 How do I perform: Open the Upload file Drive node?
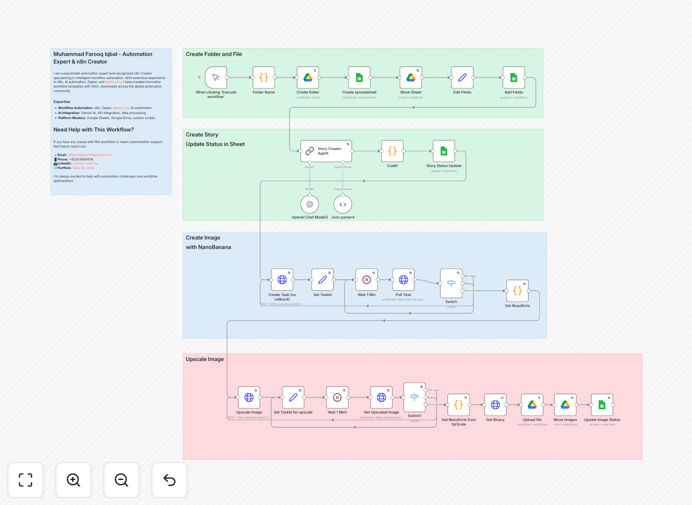coord(532,405)
